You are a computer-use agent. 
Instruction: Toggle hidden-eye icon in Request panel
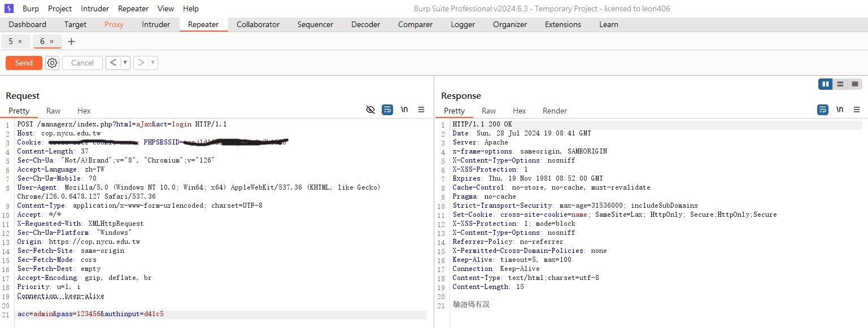(370, 110)
